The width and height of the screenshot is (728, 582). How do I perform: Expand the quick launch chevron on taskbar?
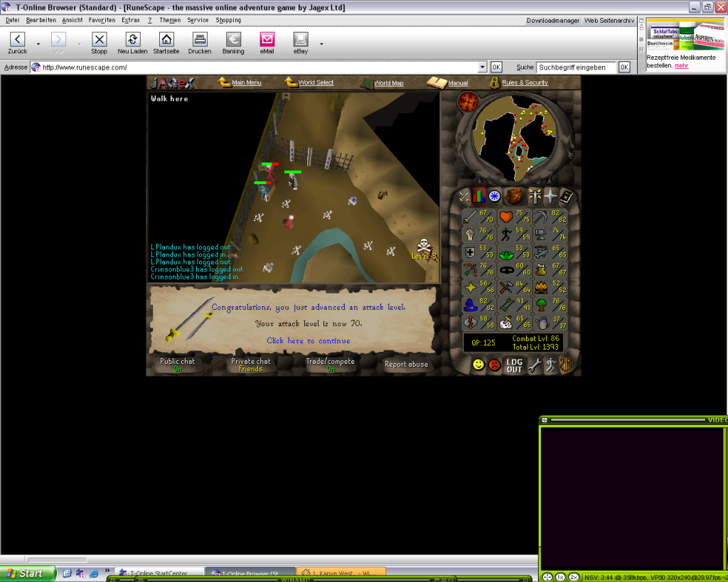[107, 571]
